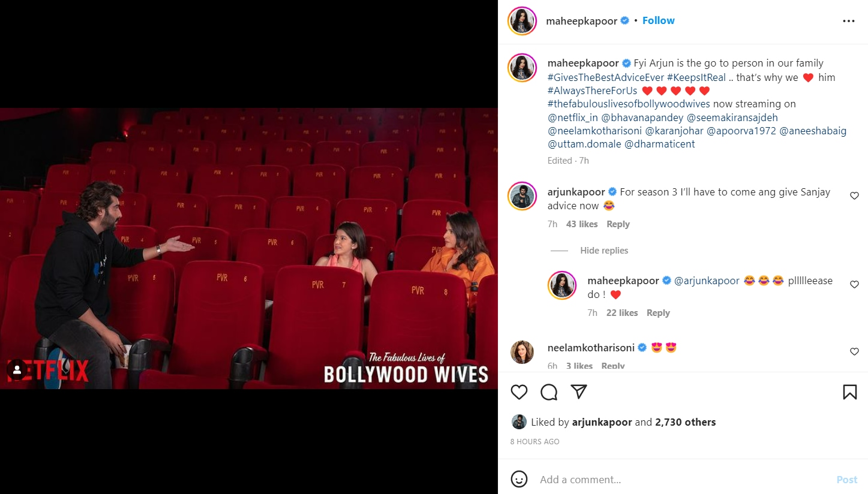Open maheepkapoor's avatar in header
This screenshot has height=494, width=868.
point(522,21)
